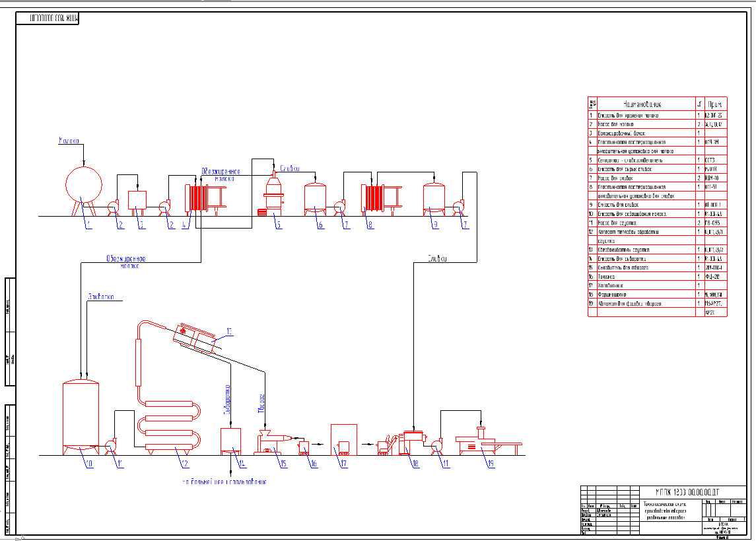The width and height of the screenshot is (756, 541).
Task: Click the blue 'Сливки' label above the separator
Action: pyautogui.click(x=290, y=168)
